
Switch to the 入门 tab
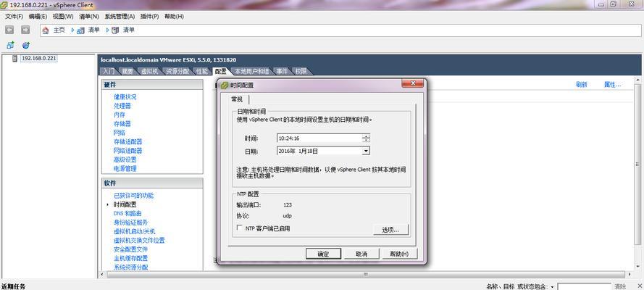(x=109, y=72)
